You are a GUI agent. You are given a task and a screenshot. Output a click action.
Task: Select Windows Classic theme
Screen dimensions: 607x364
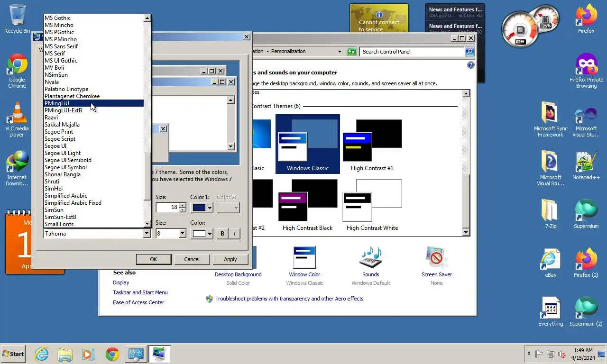308,144
